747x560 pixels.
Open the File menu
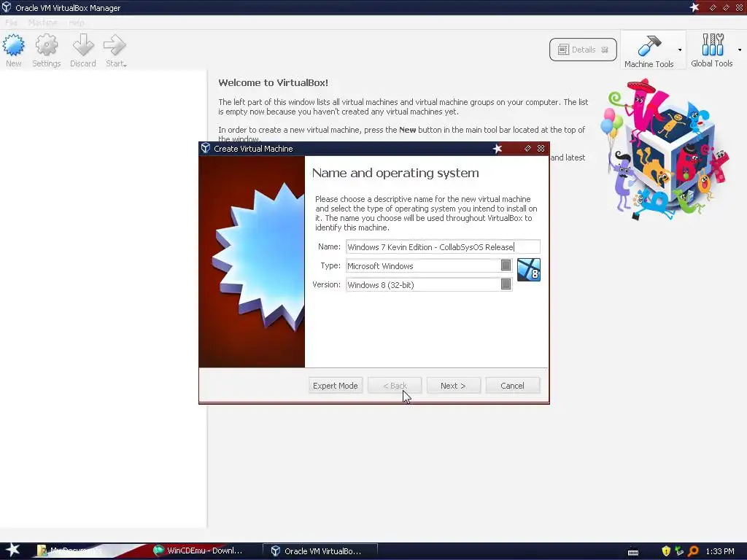(12, 23)
